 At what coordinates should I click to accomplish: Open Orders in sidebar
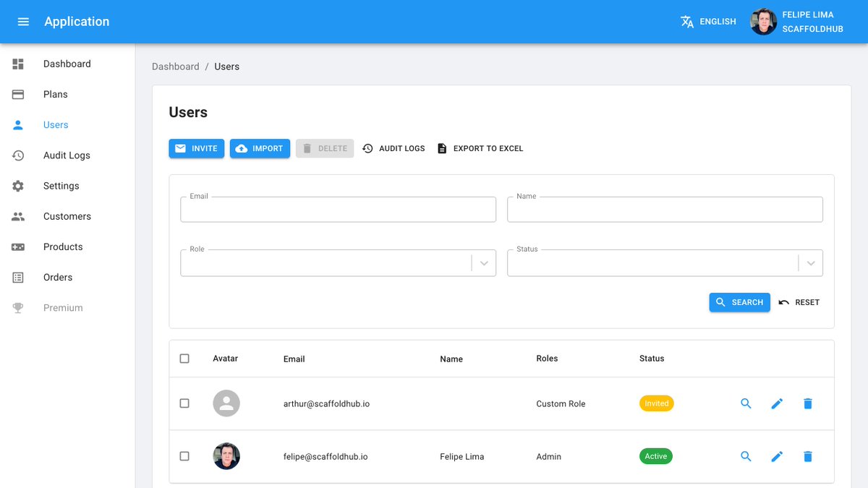pyautogui.click(x=67, y=277)
